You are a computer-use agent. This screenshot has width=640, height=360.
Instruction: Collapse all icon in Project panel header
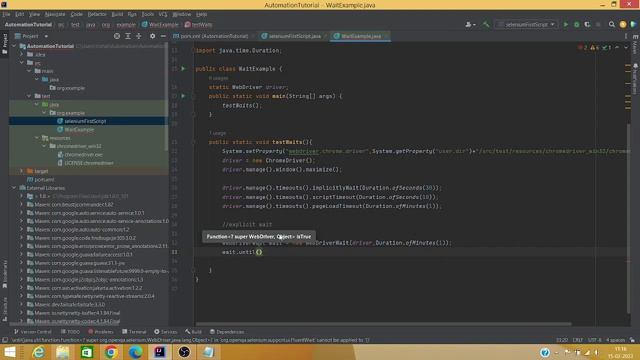click(139, 36)
